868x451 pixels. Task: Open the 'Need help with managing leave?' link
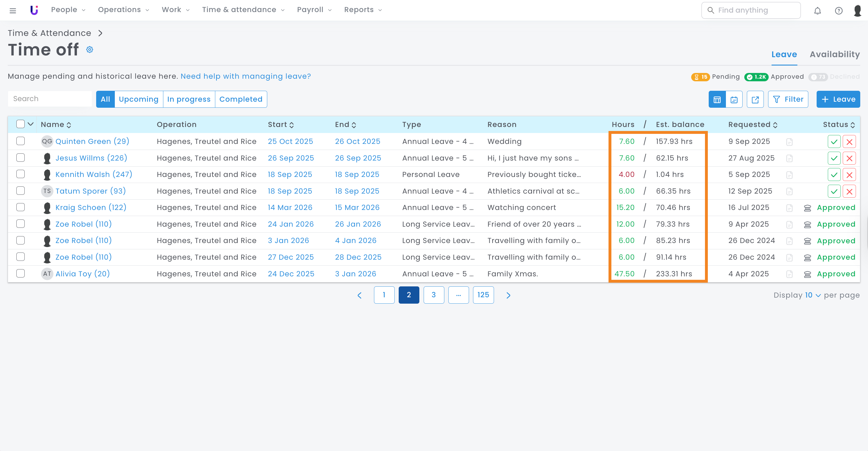[246, 76]
